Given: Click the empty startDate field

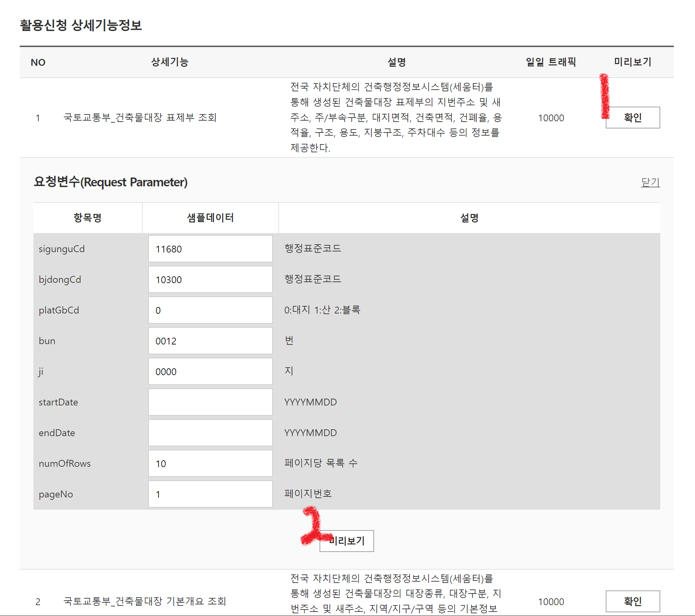Looking at the screenshot, I should 210,402.
